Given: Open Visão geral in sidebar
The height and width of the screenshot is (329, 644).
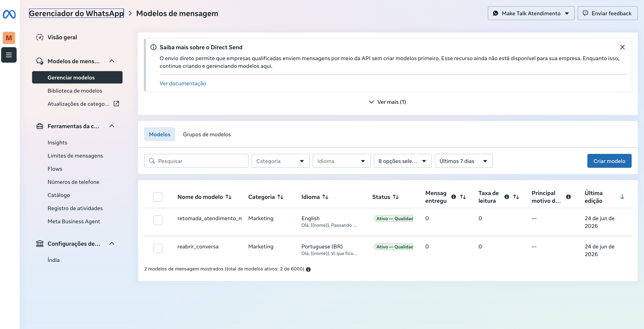Looking at the screenshot, I should tap(62, 37).
